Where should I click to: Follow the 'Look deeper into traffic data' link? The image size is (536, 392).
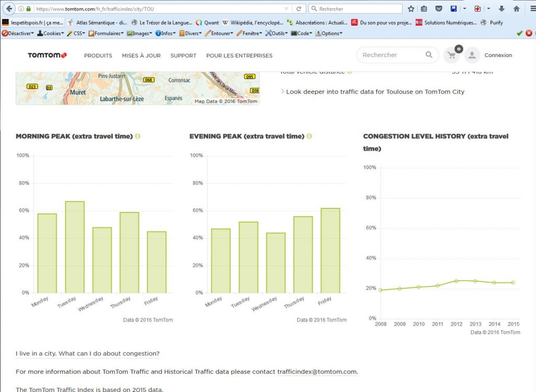[375, 92]
